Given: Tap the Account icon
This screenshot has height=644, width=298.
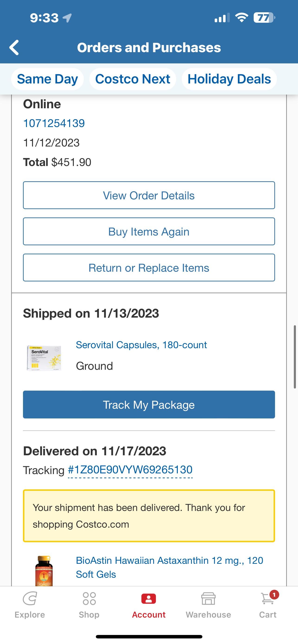Looking at the screenshot, I should click(149, 599).
